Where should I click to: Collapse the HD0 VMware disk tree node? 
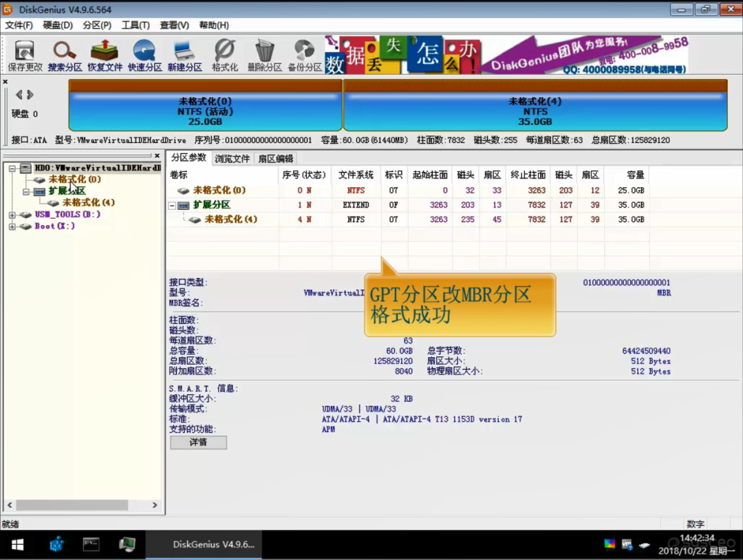point(12,168)
